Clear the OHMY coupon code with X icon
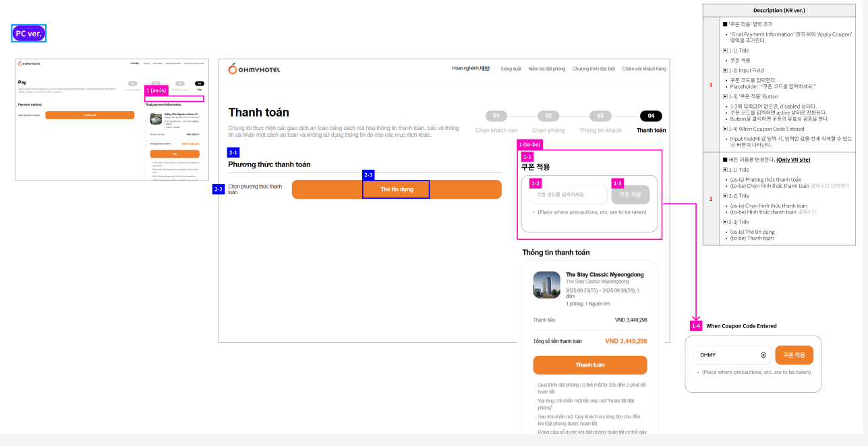 coord(763,355)
